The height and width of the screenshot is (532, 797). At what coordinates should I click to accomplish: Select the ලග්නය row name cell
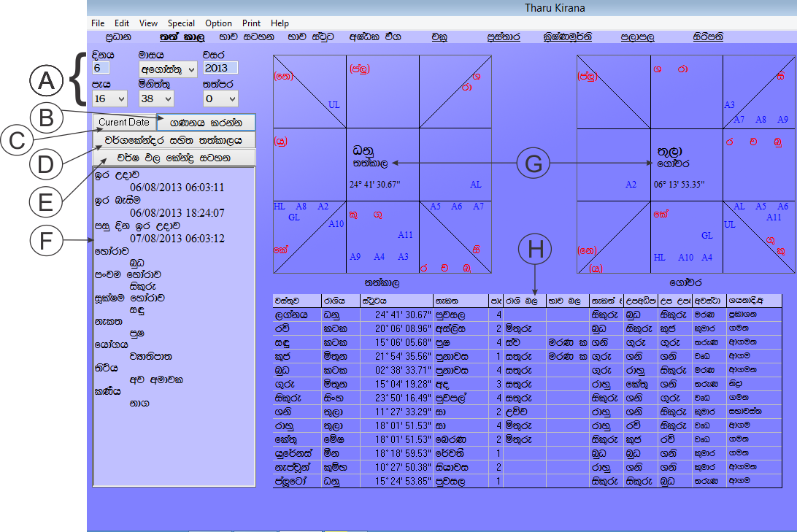pyautogui.click(x=297, y=315)
